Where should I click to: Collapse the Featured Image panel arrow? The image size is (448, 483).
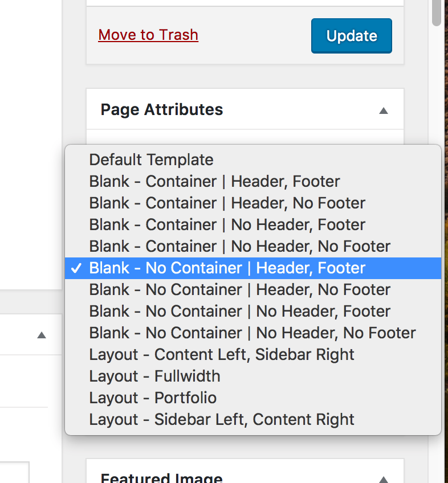click(x=384, y=479)
